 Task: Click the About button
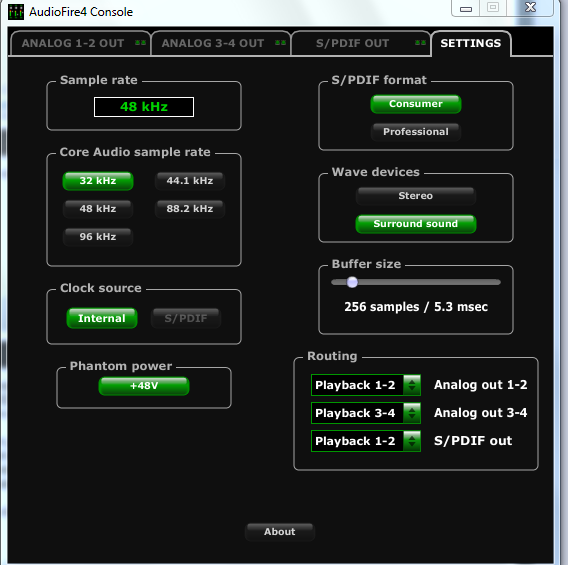click(x=280, y=532)
